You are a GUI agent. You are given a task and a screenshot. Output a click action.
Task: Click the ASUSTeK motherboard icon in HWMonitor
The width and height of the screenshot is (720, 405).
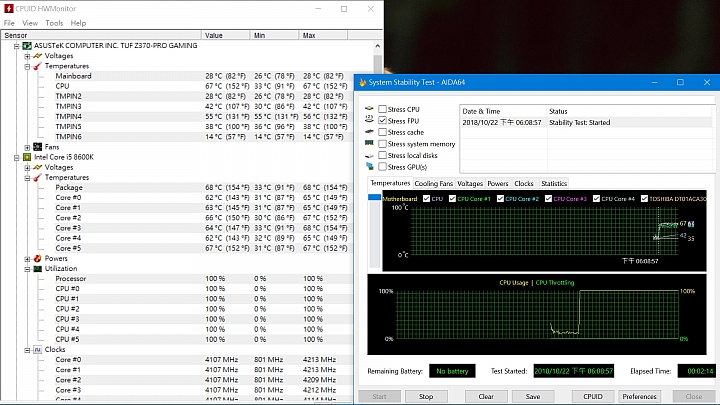tap(27, 45)
